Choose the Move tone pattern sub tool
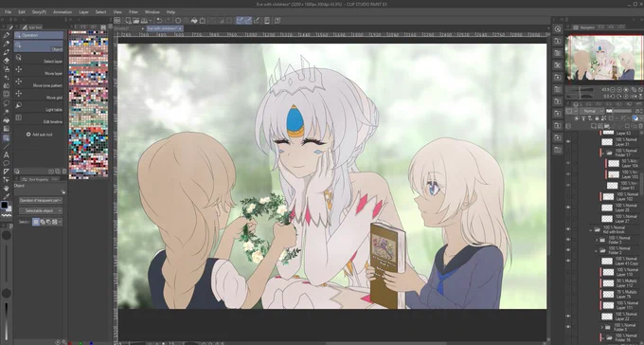Screen dimensions: 644x345 pos(39,82)
